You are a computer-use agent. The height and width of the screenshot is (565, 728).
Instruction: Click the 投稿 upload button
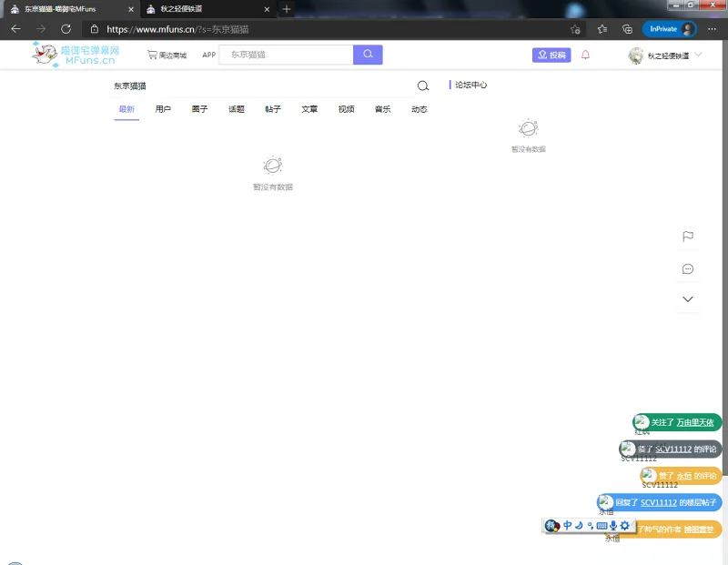pos(551,55)
